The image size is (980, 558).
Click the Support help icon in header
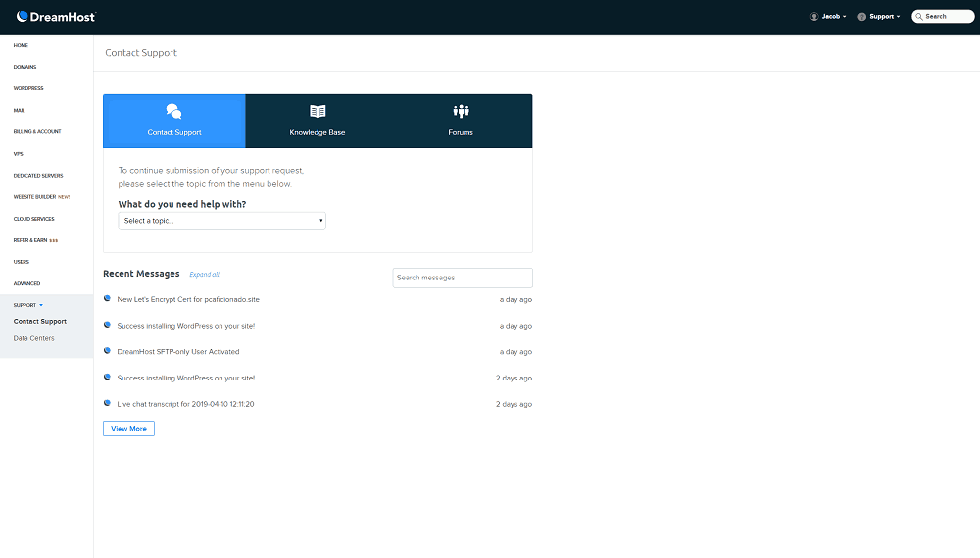861,17
